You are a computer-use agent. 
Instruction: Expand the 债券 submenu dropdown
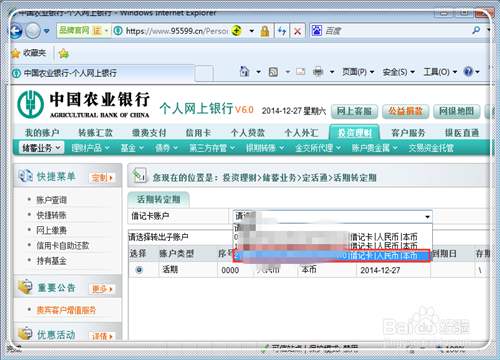[166, 148]
